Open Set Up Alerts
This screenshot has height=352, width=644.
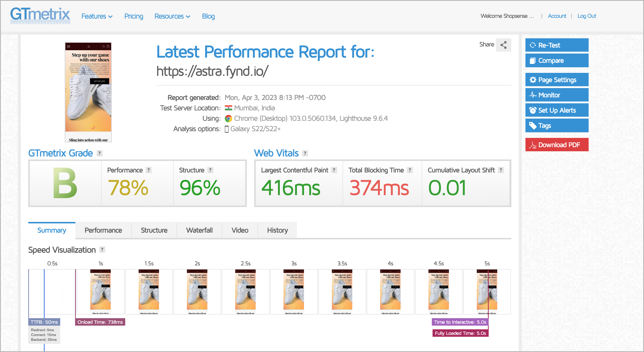[557, 110]
